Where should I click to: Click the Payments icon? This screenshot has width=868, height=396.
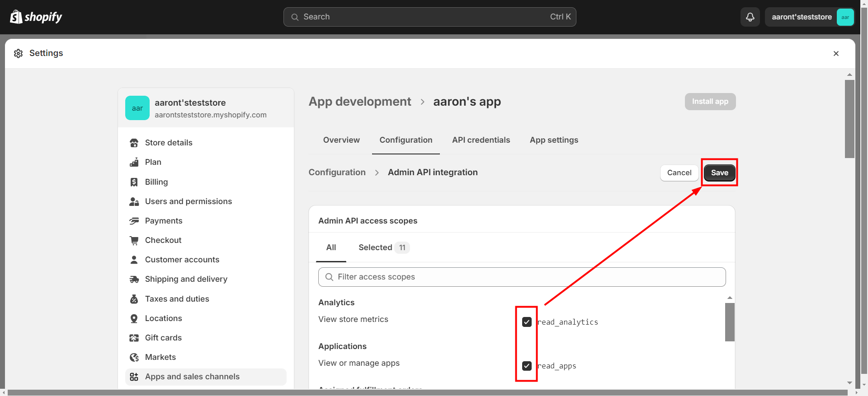coord(134,221)
